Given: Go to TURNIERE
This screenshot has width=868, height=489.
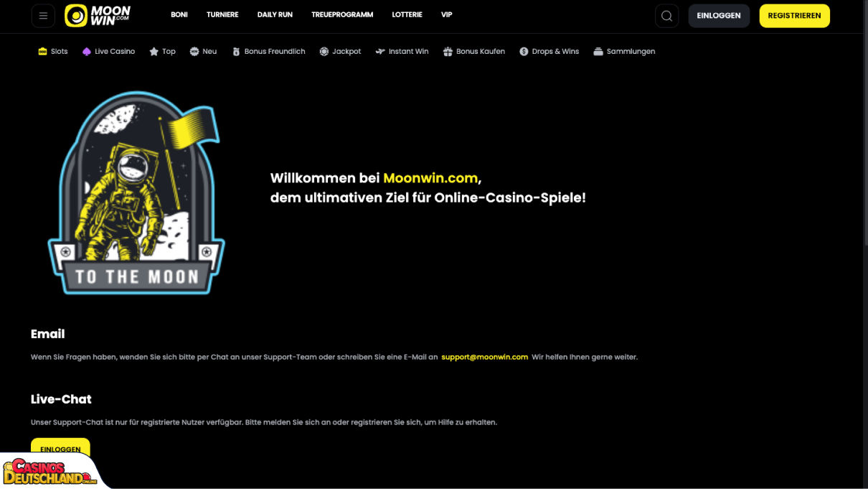Looking at the screenshot, I should 222,15.
